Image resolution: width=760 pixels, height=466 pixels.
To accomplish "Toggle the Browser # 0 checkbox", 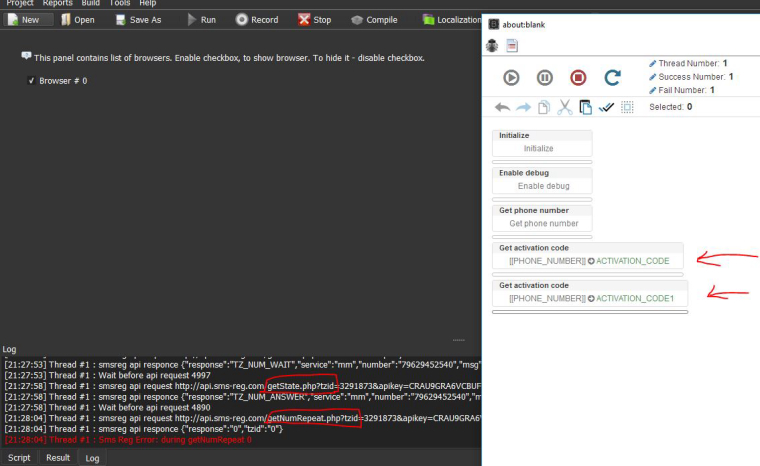I will point(32,80).
